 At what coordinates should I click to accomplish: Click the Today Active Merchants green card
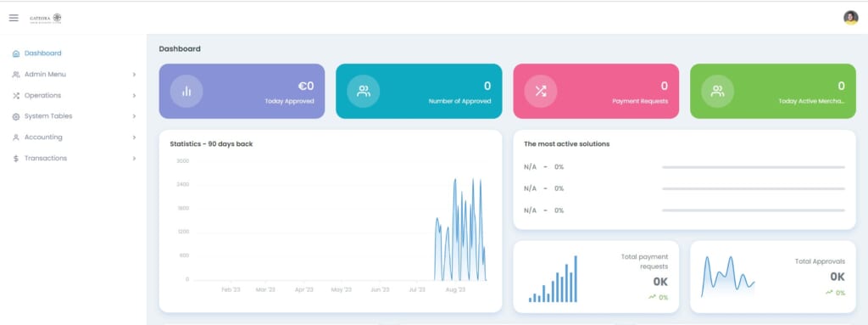773,91
